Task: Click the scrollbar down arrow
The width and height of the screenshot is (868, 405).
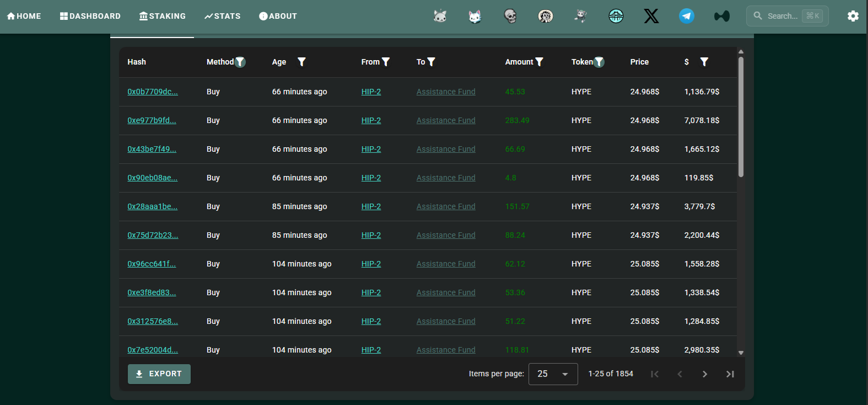Action: [x=741, y=353]
